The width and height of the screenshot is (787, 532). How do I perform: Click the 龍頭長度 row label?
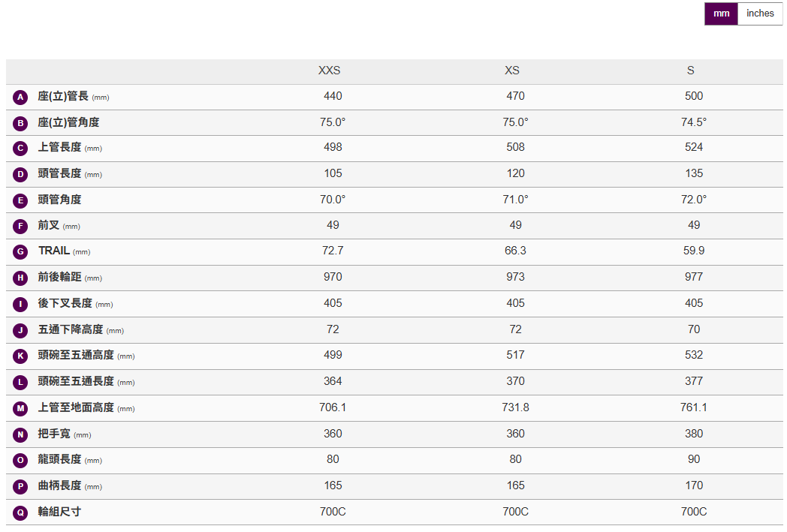tap(59, 459)
